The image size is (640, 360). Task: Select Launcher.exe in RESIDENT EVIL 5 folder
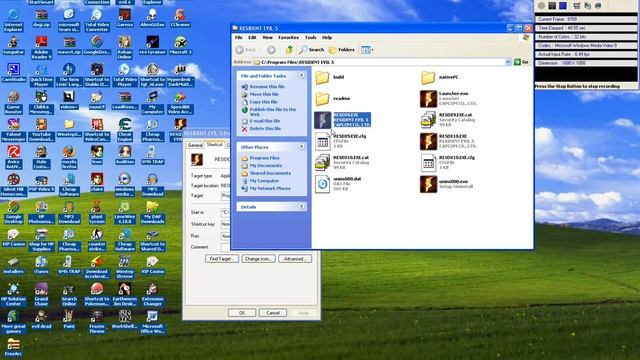[449, 98]
